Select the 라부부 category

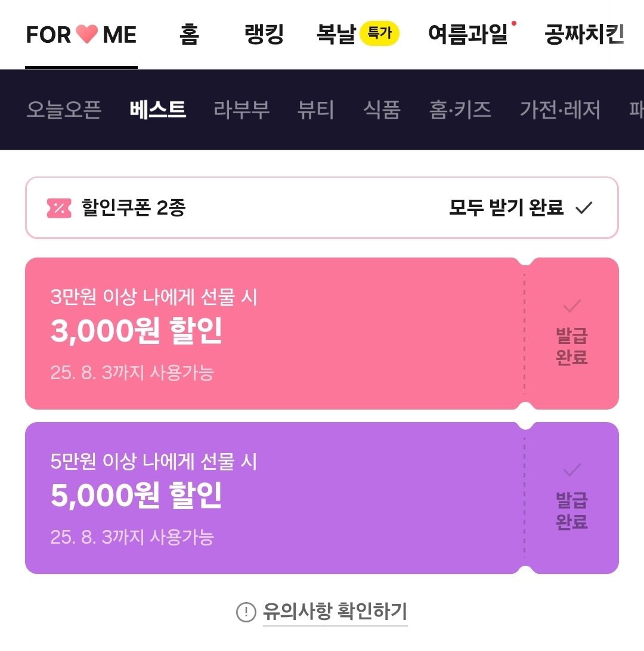pyautogui.click(x=241, y=110)
